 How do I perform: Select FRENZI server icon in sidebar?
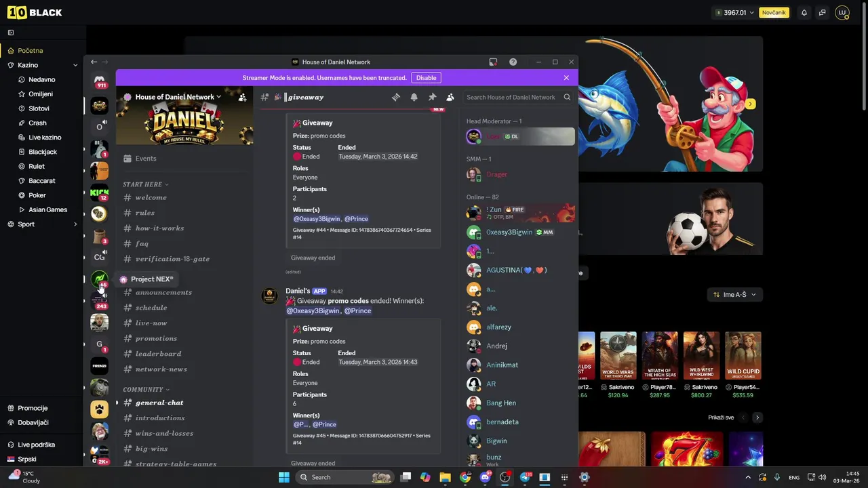100,366
